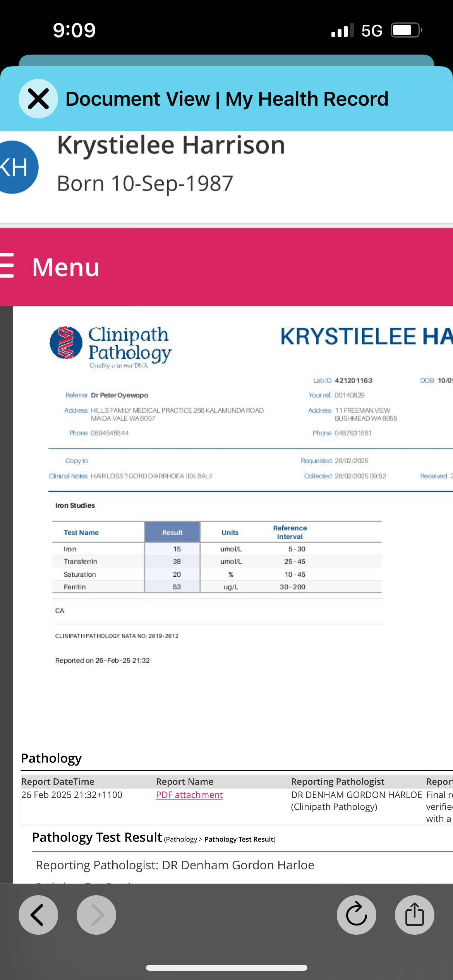Screen dimensions: 453x980
Task: Open the hamburger menu icon
Action: click(7, 266)
